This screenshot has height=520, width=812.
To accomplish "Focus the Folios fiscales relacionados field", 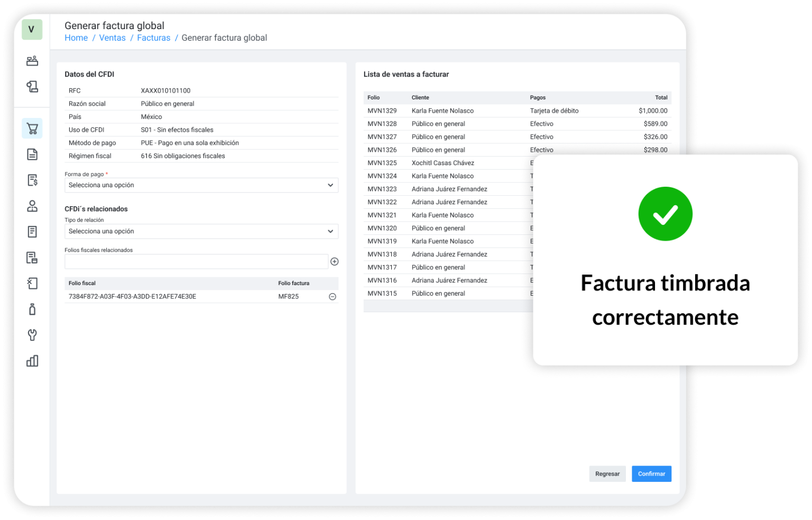I will [196, 261].
